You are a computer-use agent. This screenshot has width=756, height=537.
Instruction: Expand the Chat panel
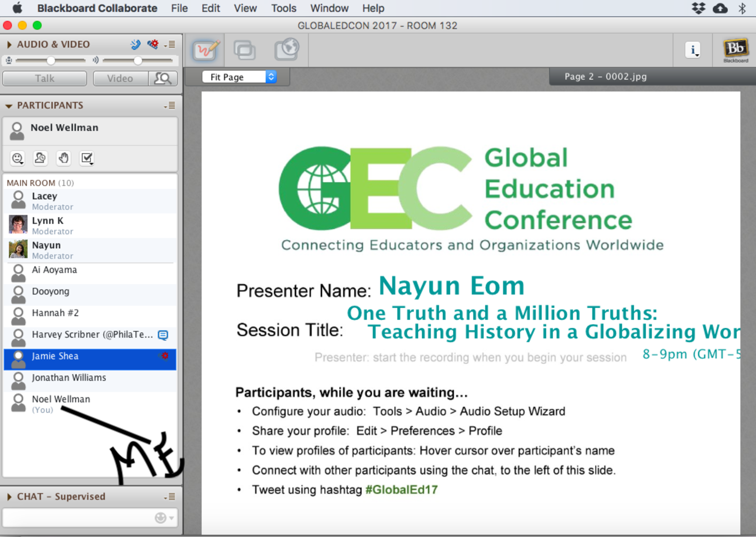tap(9, 497)
